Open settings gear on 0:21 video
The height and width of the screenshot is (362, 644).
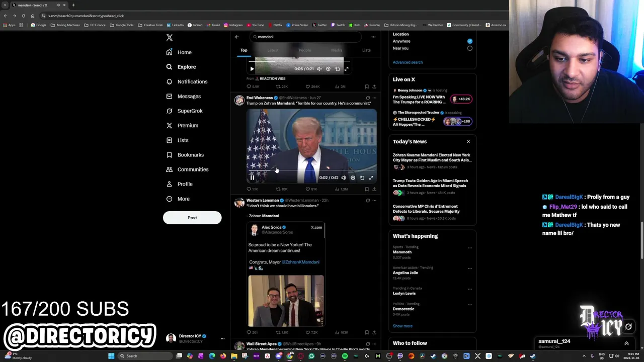328,69
